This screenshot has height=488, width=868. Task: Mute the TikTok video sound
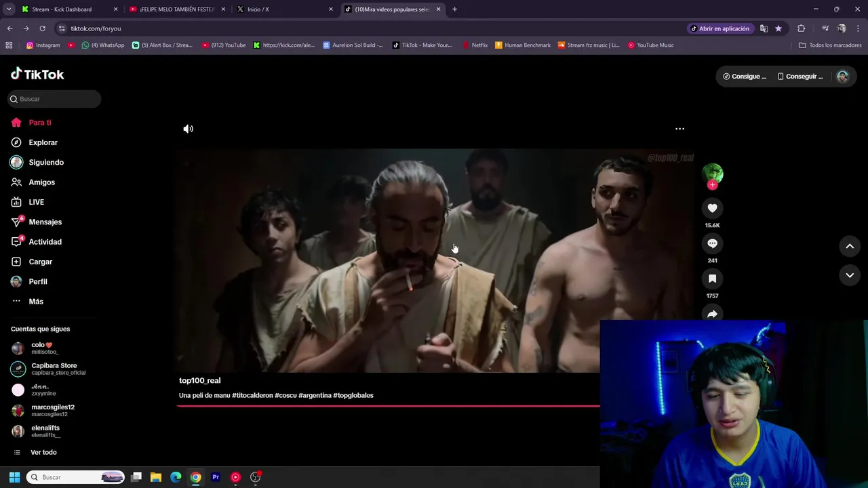coord(188,129)
